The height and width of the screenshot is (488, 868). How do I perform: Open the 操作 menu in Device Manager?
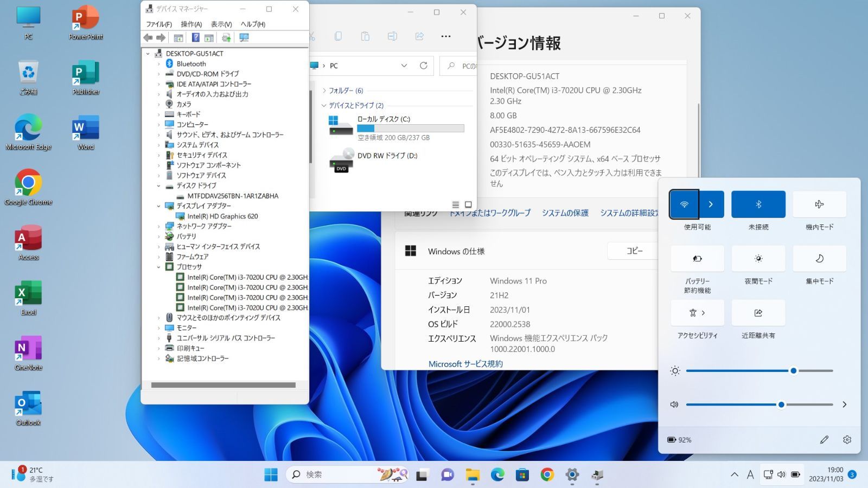190,24
